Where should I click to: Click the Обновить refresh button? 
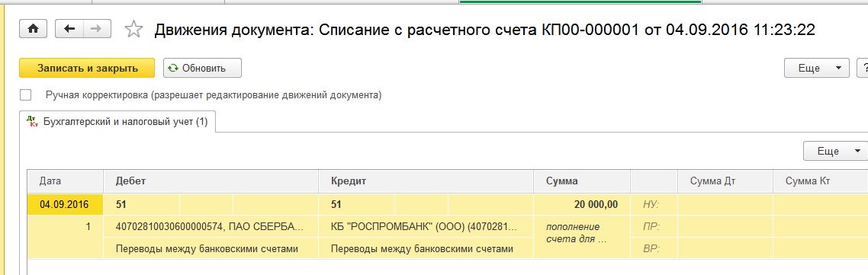click(202, 68)
